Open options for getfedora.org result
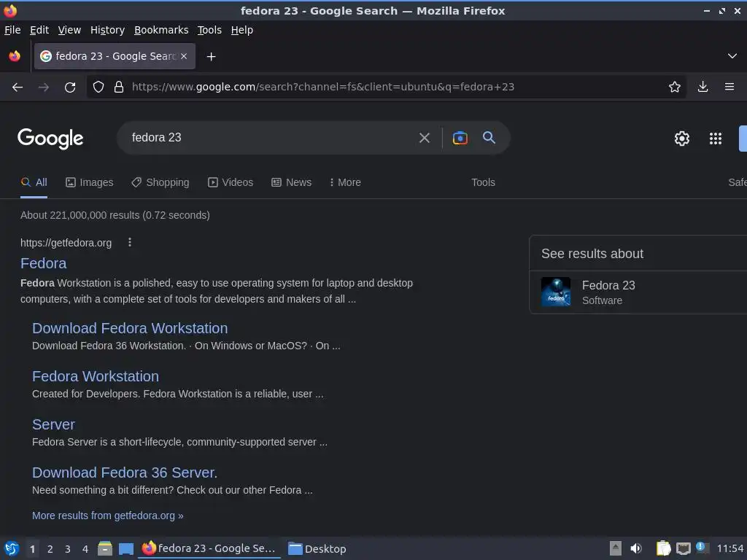 pyautogui.click(x=130, y=242)
